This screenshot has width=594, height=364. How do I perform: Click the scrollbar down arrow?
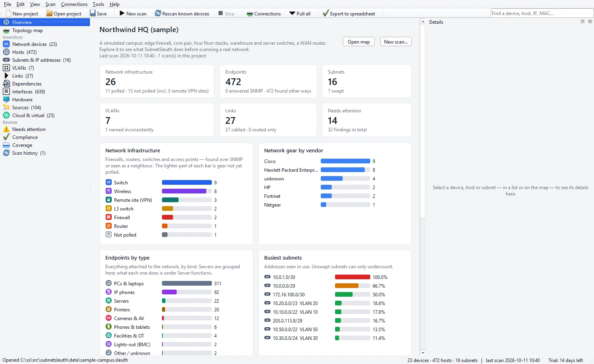(x=423, y=353)
